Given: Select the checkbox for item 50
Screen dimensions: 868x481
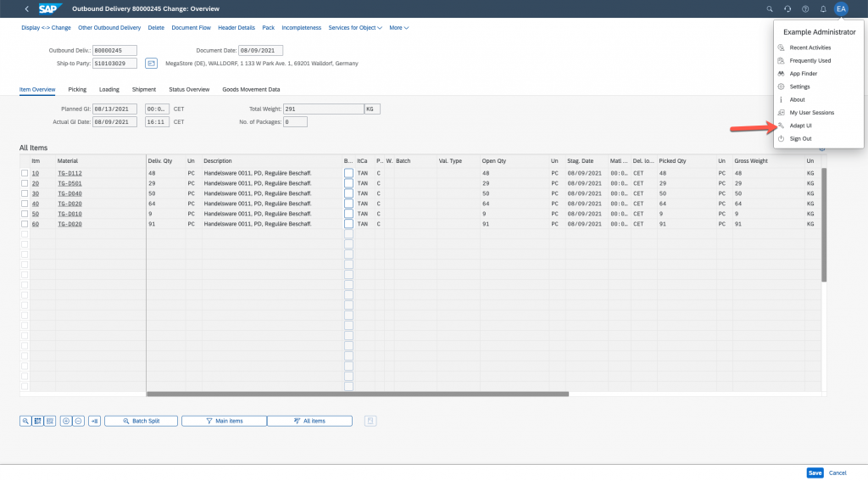Looking at the screenshot, I should (25, 213).
